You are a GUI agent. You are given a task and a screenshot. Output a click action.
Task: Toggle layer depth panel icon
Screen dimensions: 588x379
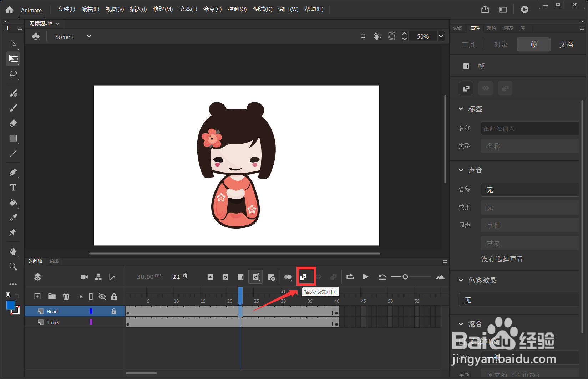tap(112, 277)
